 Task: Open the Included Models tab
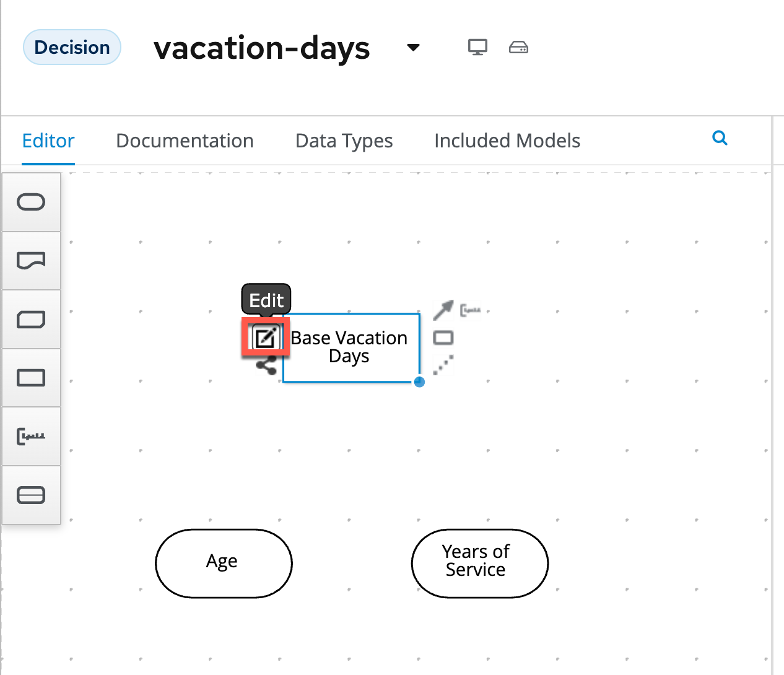[507, 141]
